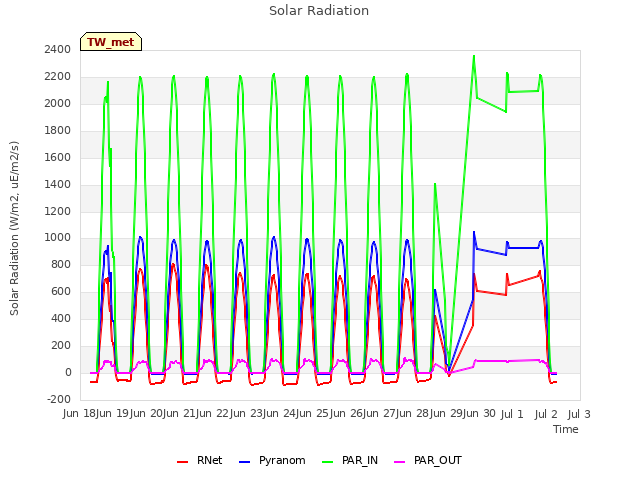Click the Jun 29 x-axis label
The height and width of the screenshot is (480, 640).
[x=446, y=413]
